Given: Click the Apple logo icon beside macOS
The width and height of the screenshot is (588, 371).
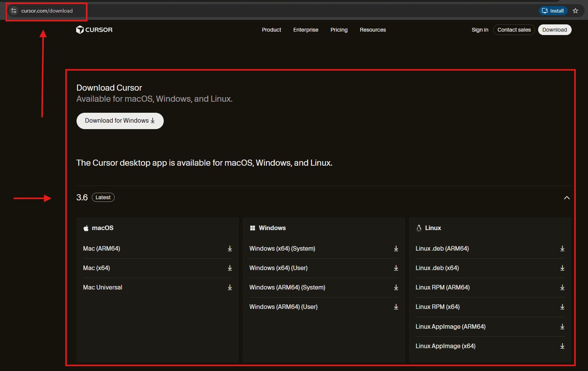Looking at the screenshot, I should (86, 228).
